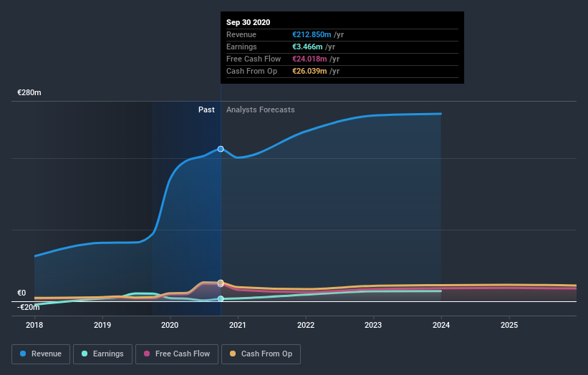Click the -€20m y-axis label
Screen dimensions: 588x375
point(28,307)
